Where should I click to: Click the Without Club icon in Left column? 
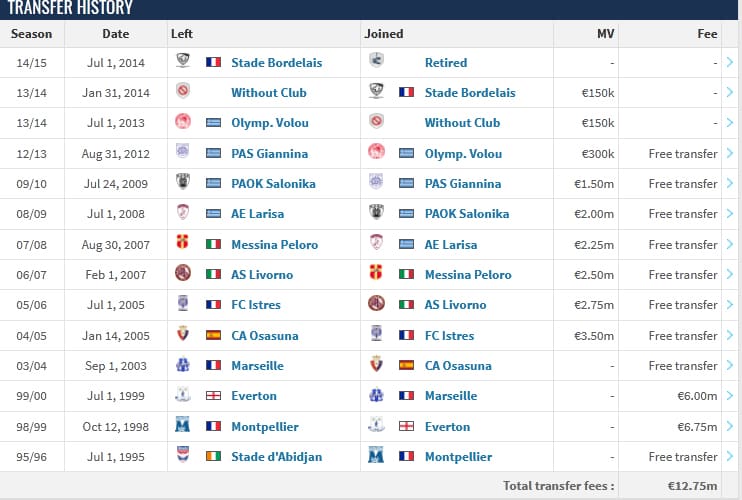(x=183, y=92)
